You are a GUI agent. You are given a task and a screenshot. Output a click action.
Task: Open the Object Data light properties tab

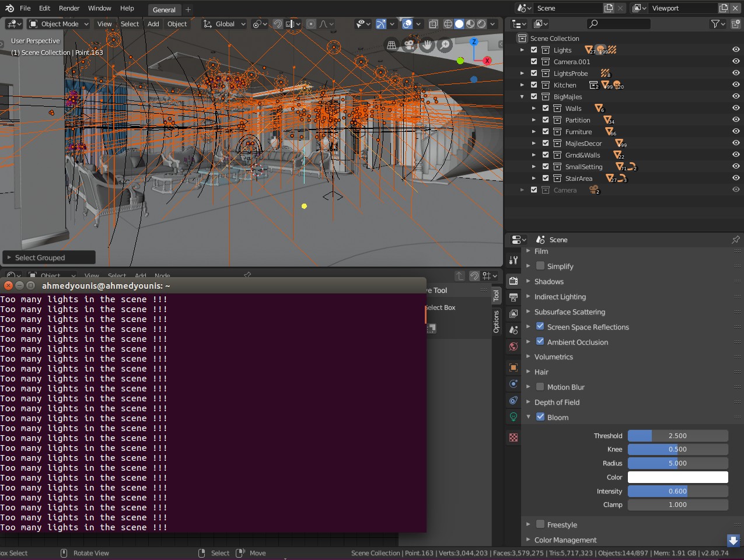click(x=514, y=416)
